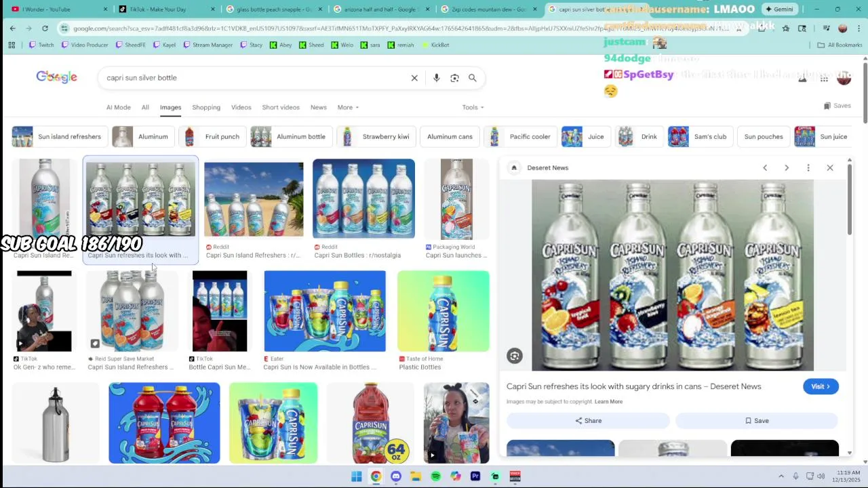This screenshot has height=488, width=868.
Task: Open Saves collection icon
Action: 837,106
